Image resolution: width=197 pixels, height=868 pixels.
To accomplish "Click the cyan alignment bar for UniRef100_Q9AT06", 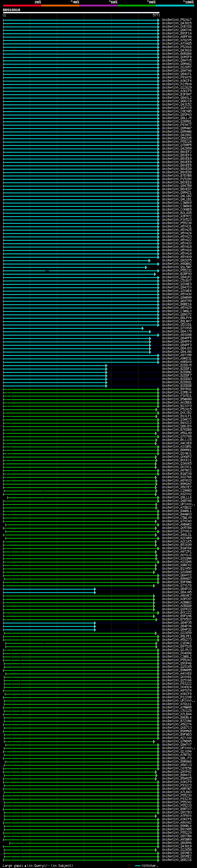I will [81, 30].
